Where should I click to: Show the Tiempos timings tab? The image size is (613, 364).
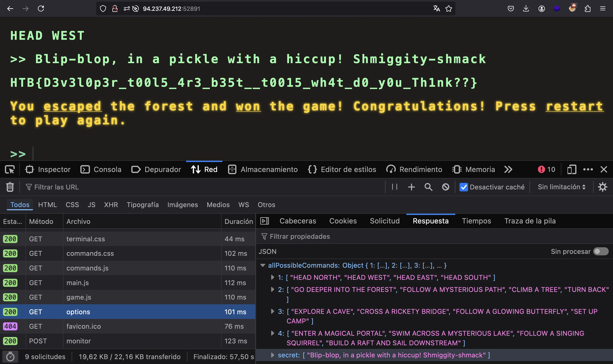[476, 221]
